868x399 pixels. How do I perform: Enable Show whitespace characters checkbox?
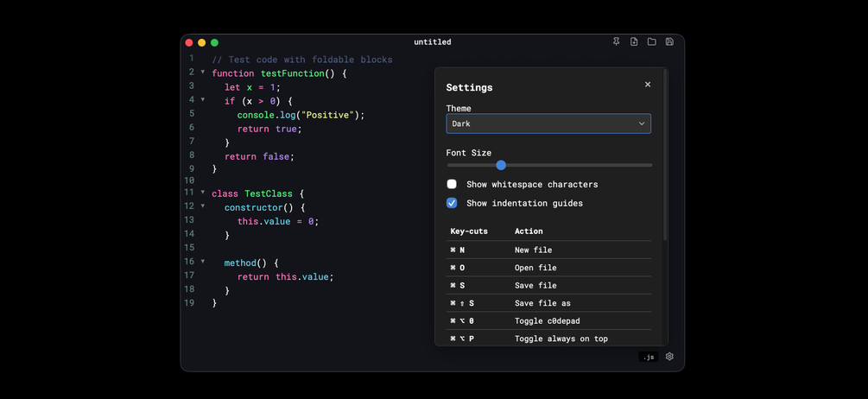(x=452, y=184)
